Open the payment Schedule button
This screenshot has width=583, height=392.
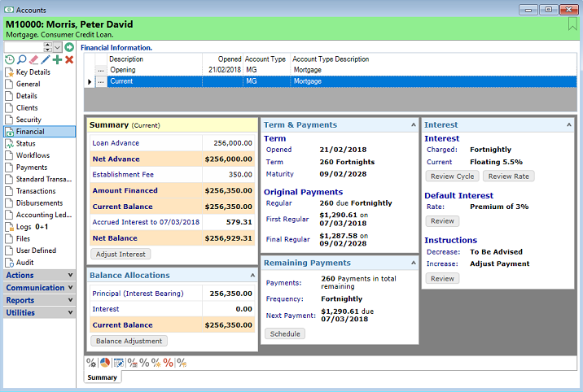pos(285,333)
